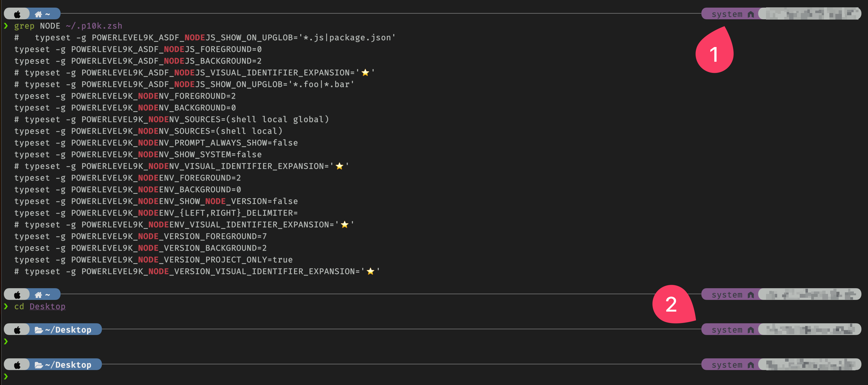Click the star emoji in the VISUAL_IDENTIFIER_EXPANSION line
Image resolution: width=868 pixels, height=385 pixels.
pyautogui.click(x=365, y=72)
